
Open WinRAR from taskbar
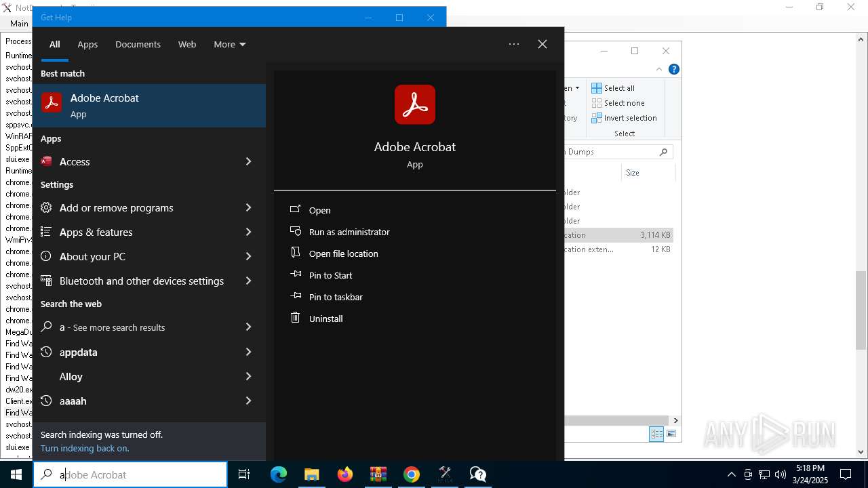tap(378, 474)
